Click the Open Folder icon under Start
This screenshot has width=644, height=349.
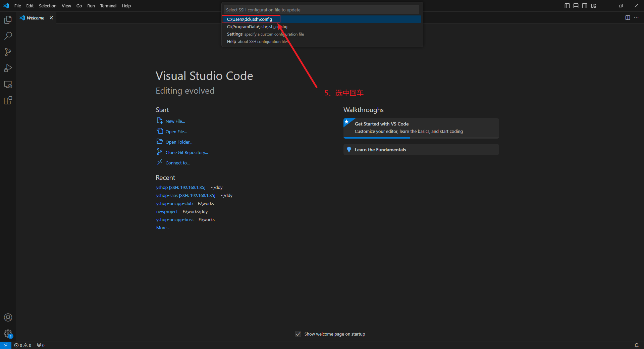[x=160, y=141]
